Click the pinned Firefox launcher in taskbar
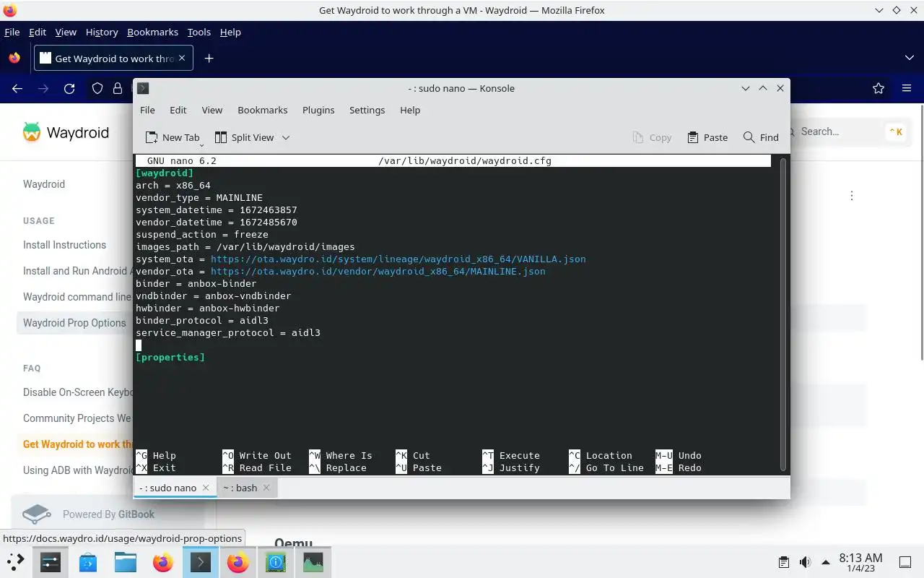 [163, 561]
